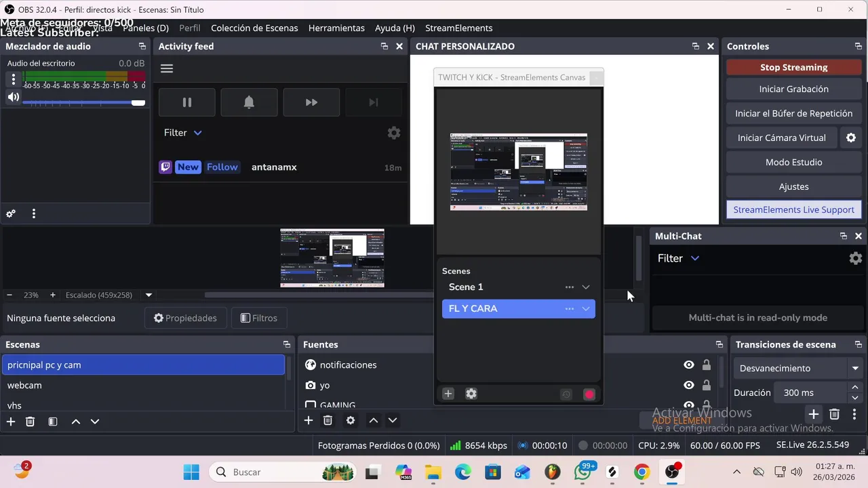868x488 pixels.
Task: Mute the Audio del escritorio speaker
Action: tap(13, 97)
